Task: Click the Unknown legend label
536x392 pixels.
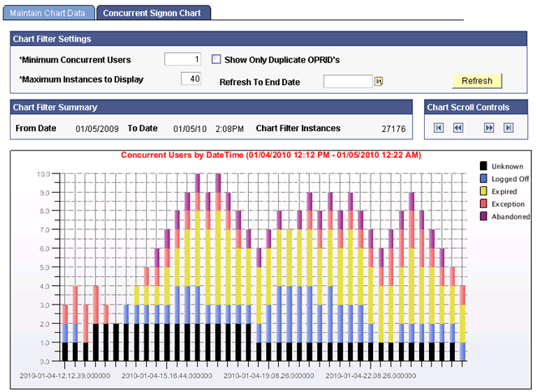Action: (508, 166)
